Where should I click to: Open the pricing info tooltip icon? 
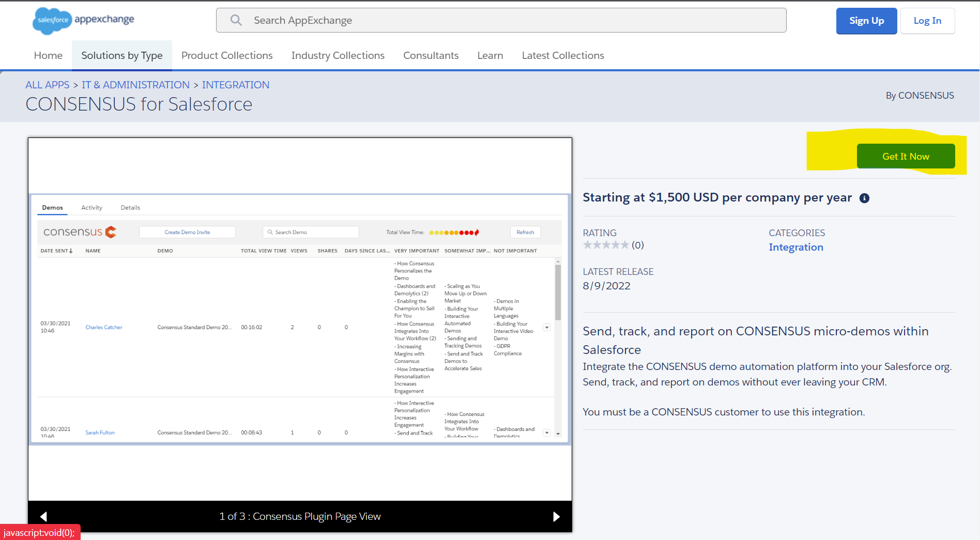click(x=865, y=198)
